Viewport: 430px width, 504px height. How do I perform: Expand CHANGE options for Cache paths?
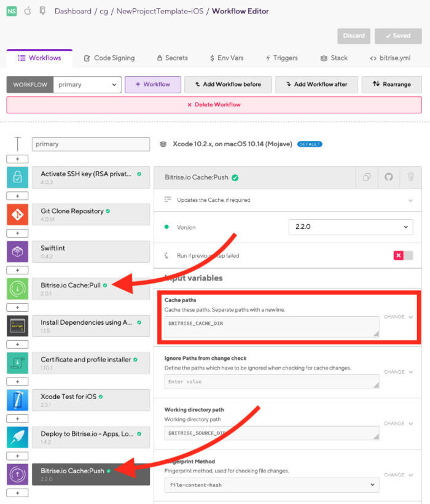(398, 317)
